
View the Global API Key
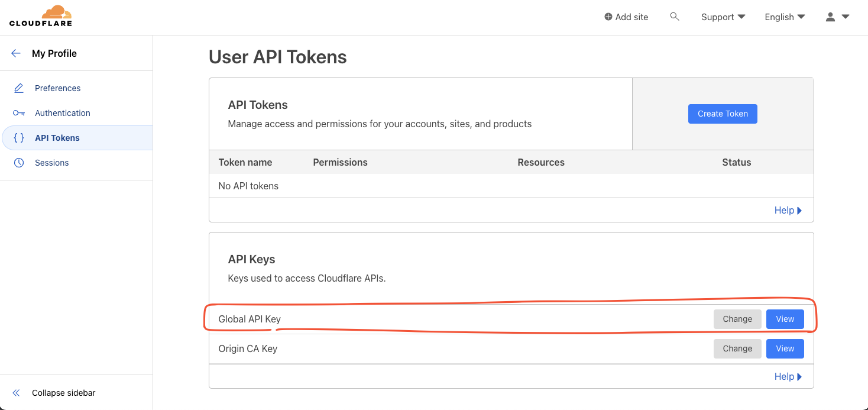[x=785, y=319]
